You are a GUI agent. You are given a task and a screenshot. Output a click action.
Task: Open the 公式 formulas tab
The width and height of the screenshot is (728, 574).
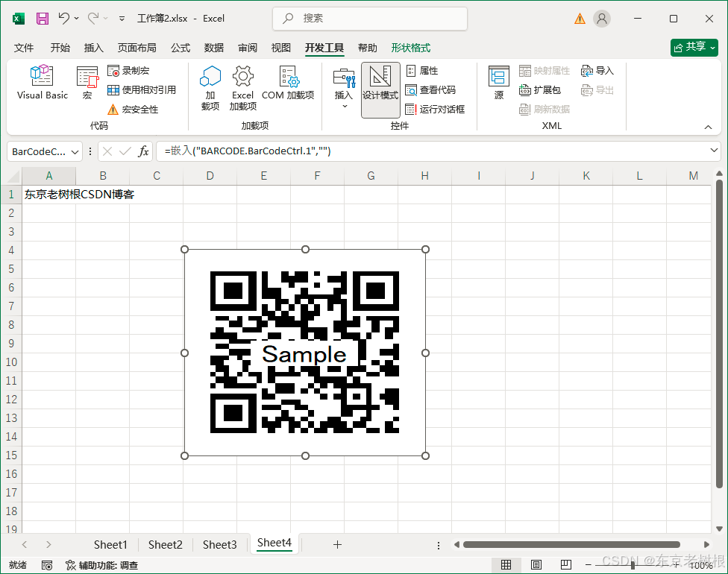click(x=181, y=48)
